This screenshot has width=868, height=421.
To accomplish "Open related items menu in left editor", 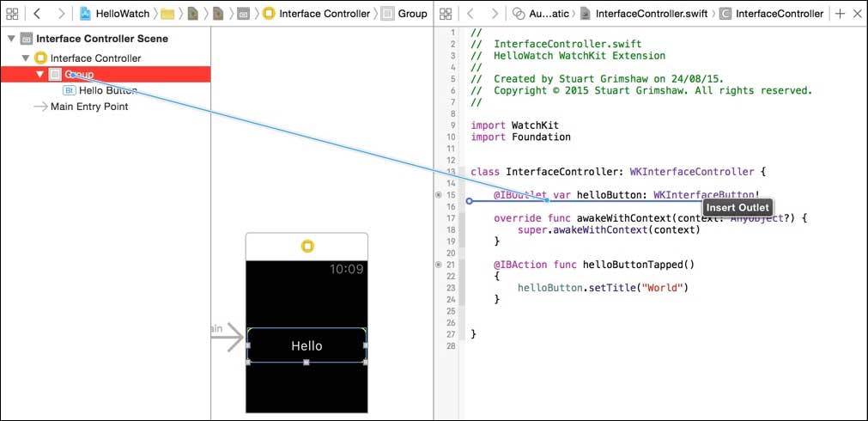I will click(x=12, y=14).
